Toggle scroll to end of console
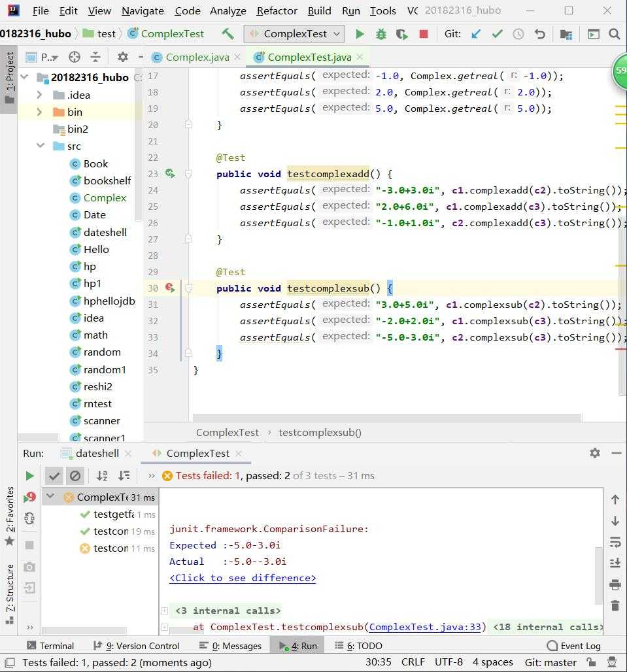Image resolution: width=627 pixels, height=672 pixels. [615, 563]
